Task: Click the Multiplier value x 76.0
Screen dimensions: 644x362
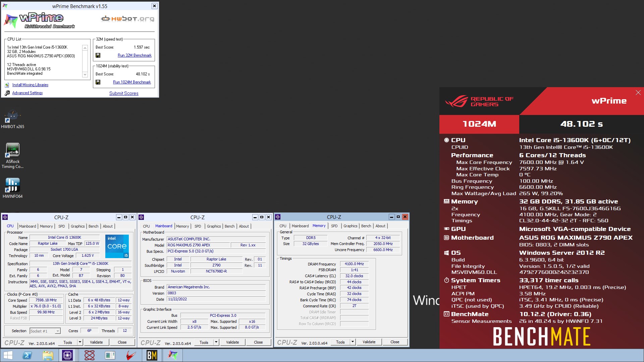Action: coord(46,306)
